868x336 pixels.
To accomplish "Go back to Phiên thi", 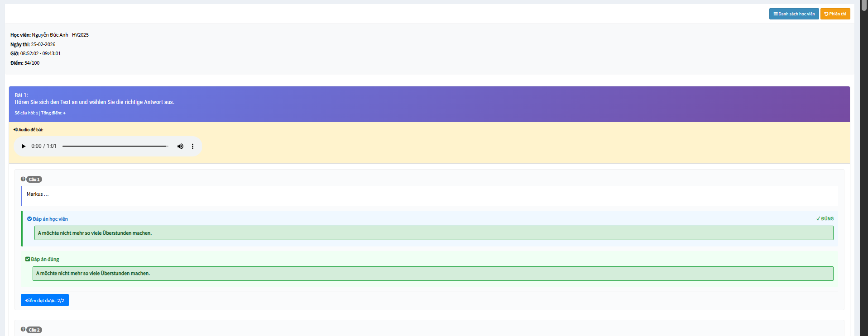I will (835, 14).
